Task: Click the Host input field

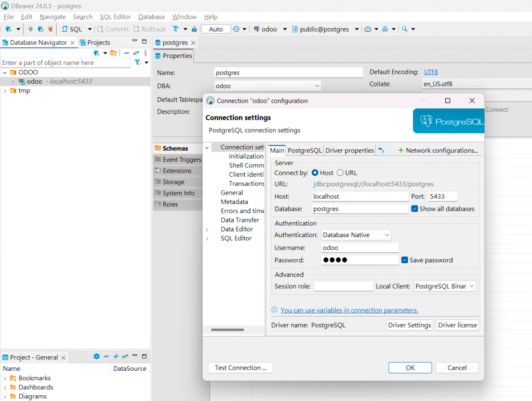Action: pyautogui.click(x=360, y=196)
